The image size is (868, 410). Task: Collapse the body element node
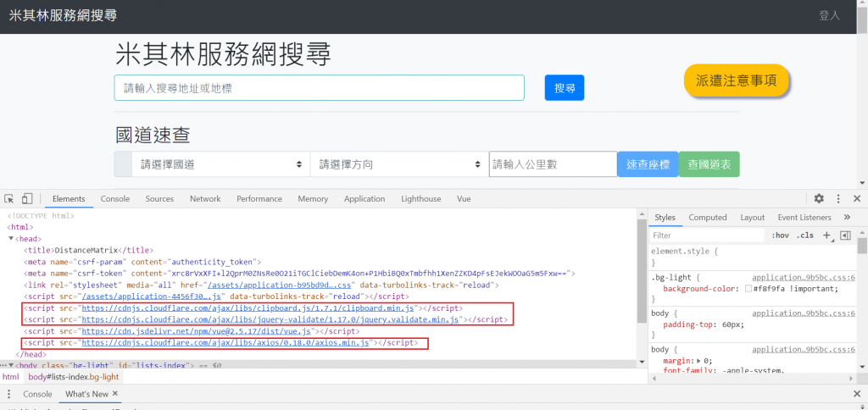(x=11, y=365)
